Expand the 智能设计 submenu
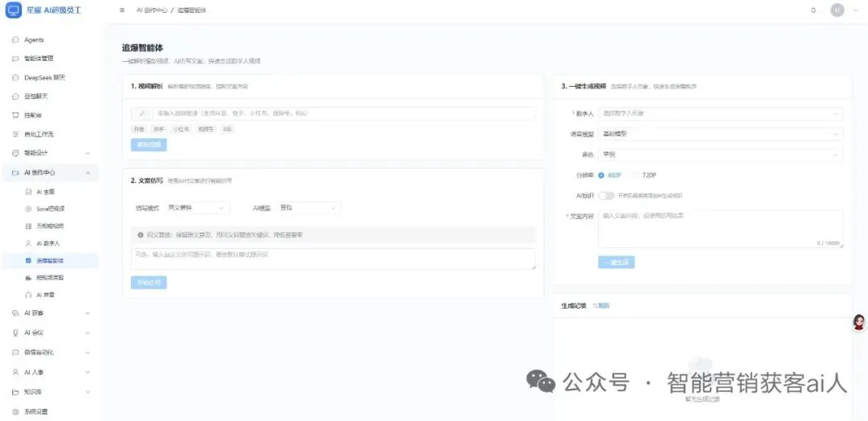 pyautogui.click(x=88, y=153)
